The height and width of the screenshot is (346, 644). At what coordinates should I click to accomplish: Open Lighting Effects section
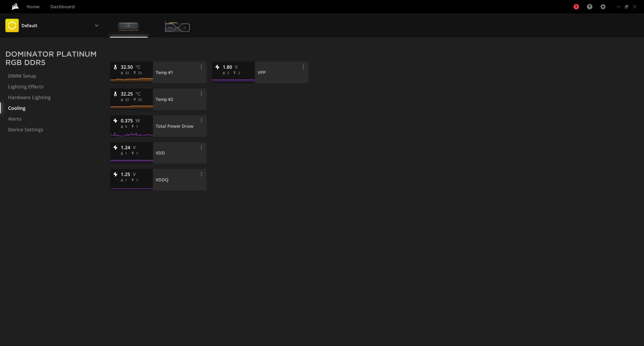[x=26, y=87]
